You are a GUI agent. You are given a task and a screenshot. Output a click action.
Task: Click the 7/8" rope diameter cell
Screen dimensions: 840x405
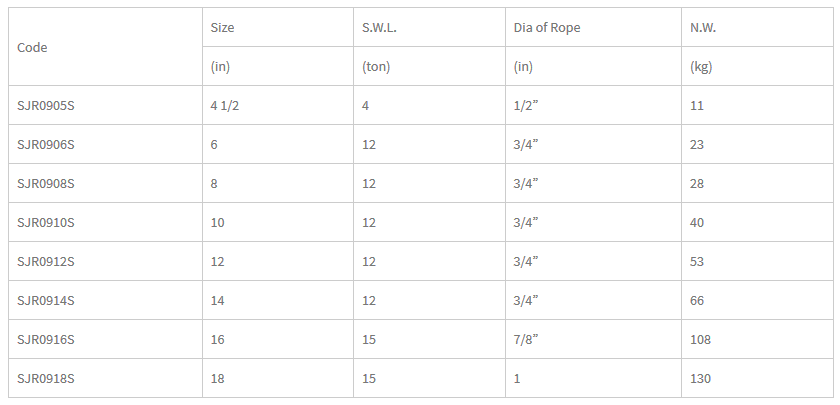point(526,340)
